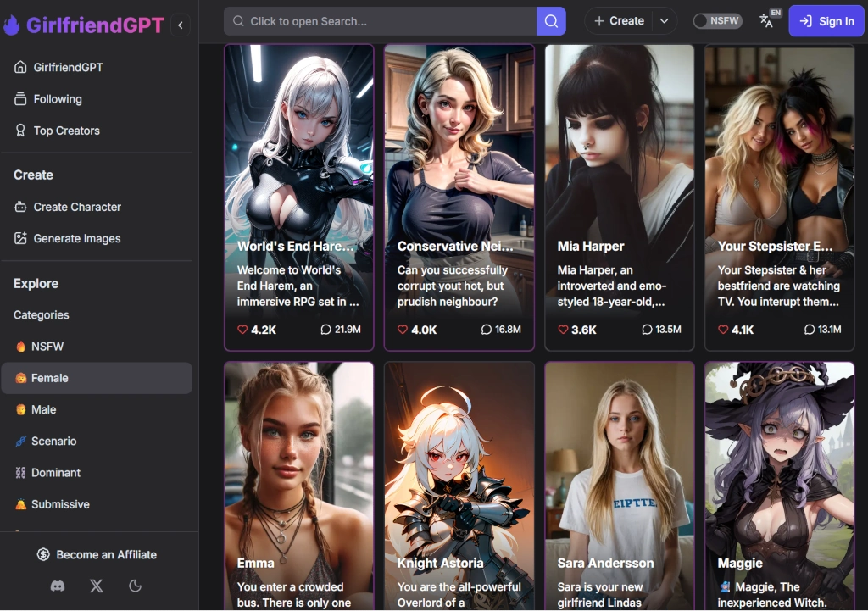Click the Top Creators icon
This screenshot has height=611, width=868.
20,131
